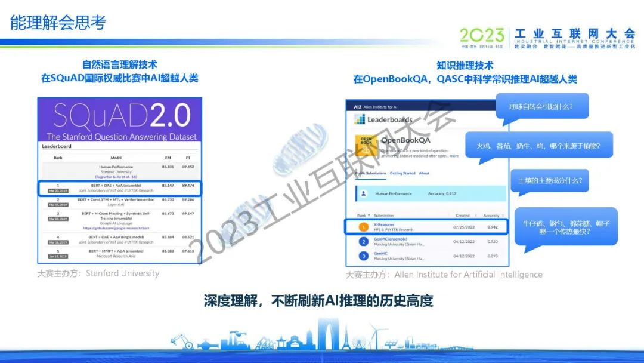The width and height of the screenshot is (644, 363).
Task: Open the Getting Started tab
Action: 402,173
